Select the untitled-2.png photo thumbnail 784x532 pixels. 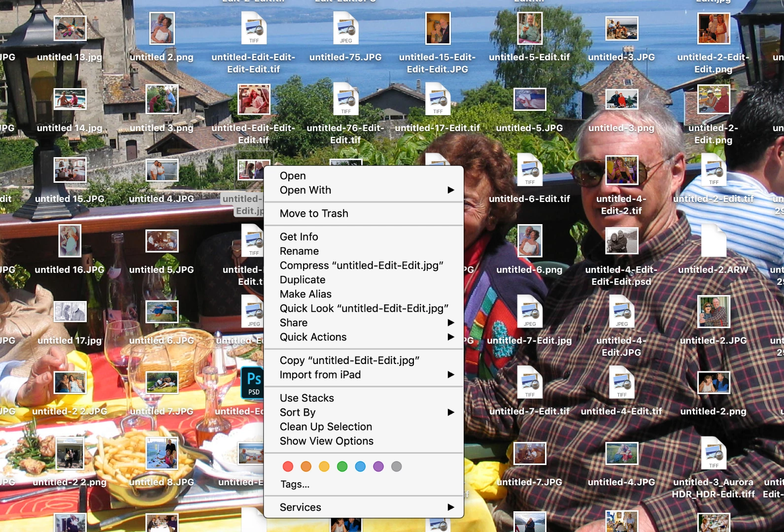click(714, 383)
